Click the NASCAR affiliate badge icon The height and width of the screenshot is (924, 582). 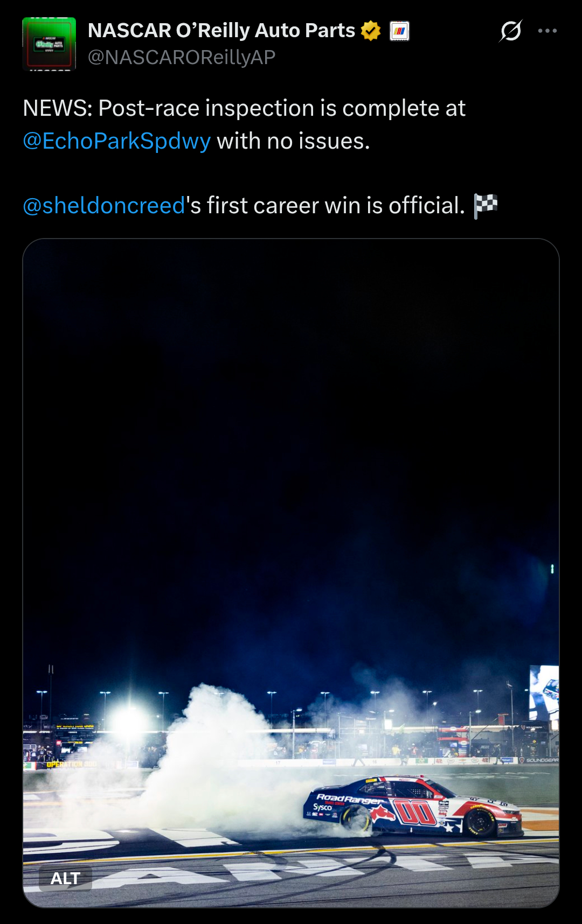click(x=399, y=31)
